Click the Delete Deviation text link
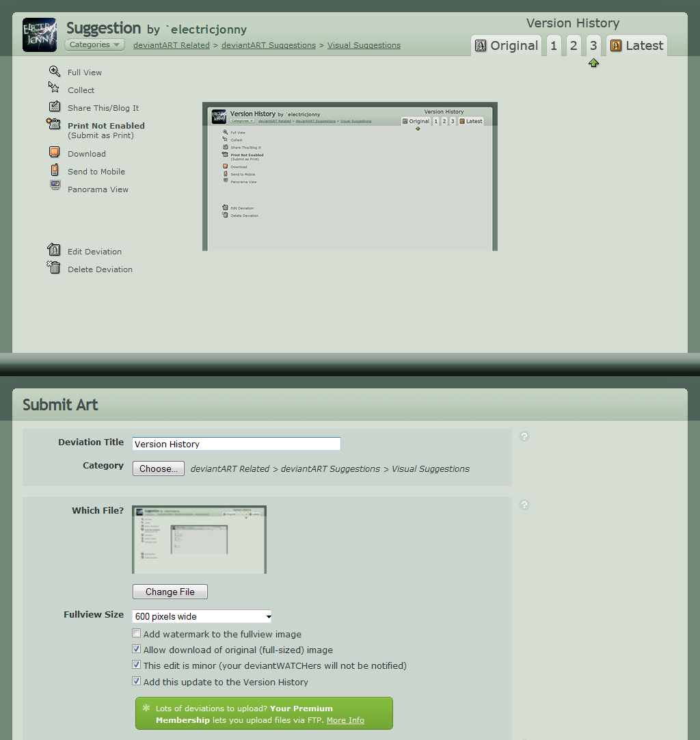 (100, 269)
